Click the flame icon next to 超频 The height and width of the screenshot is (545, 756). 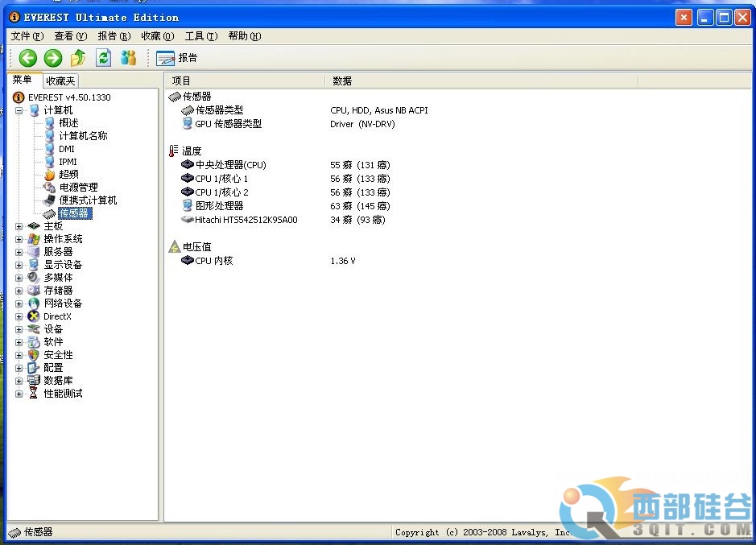(50, 175)
